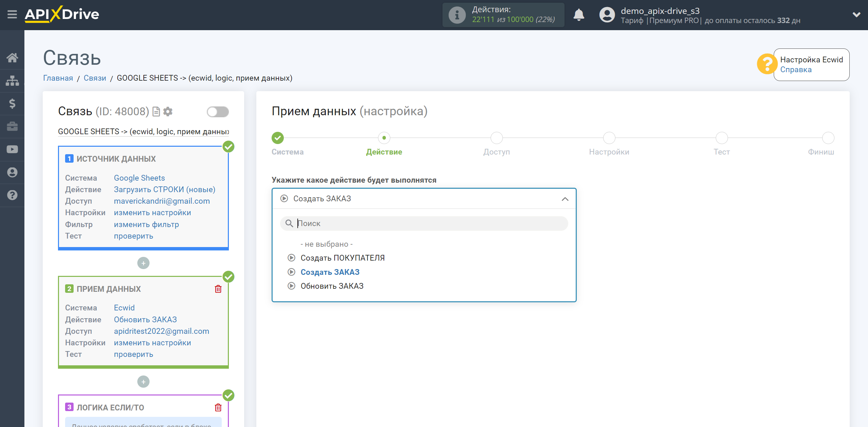Image resolution: width=868 pixels, height=427 pixels.
Task: Add block after the data source
Action: tap(143, 263)
